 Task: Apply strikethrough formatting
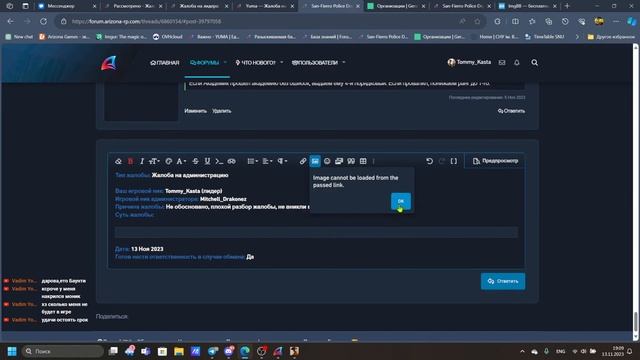[x=196, y=161]
